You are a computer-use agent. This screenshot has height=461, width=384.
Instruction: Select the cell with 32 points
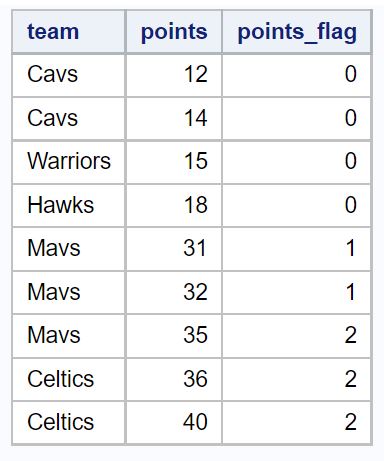pyautogui.click(x=174, y=292)
